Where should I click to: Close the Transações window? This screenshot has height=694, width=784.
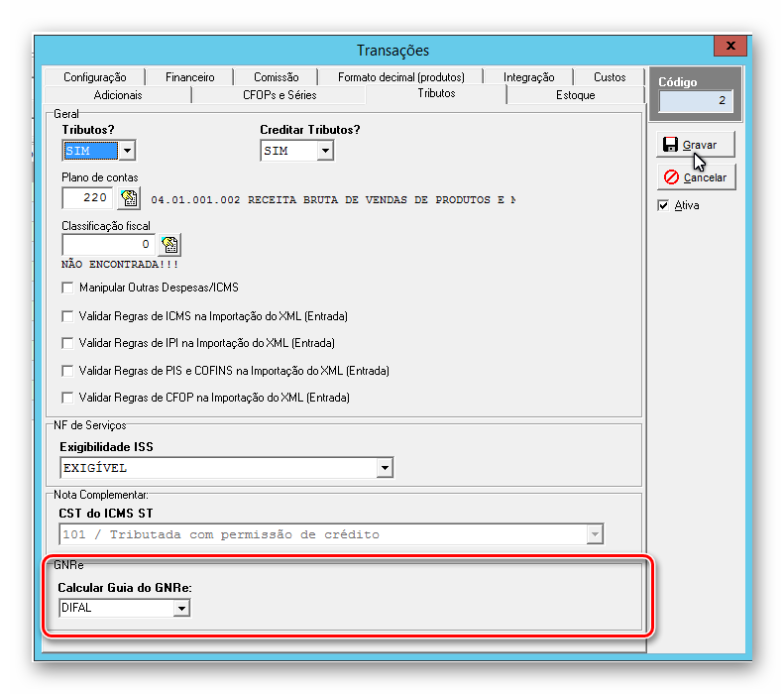[730, 46]
